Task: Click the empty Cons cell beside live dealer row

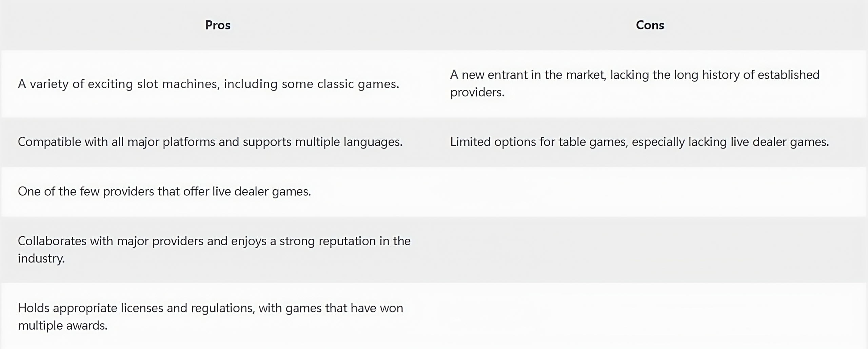Action: coord(649,192)
